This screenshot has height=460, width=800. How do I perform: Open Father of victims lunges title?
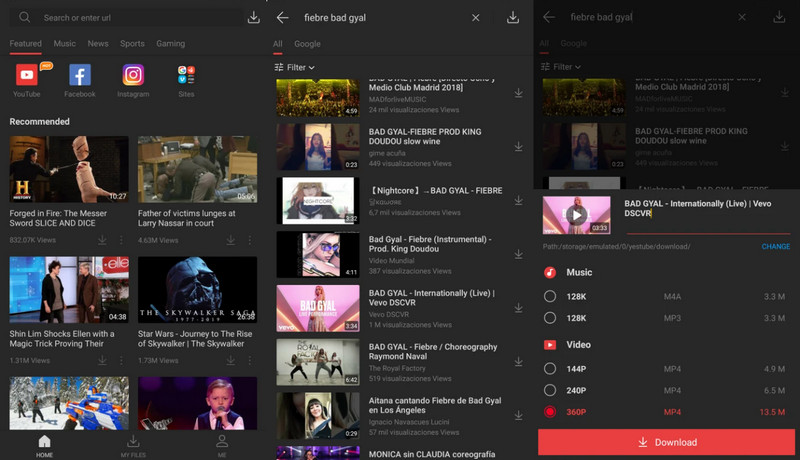pyautogui.click(x=187, y=218)
